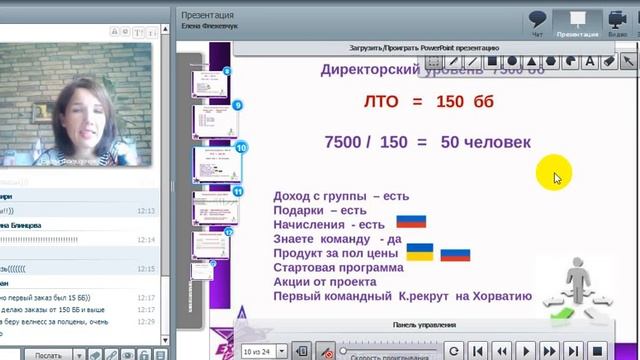640x360 pixels.
Task: Select the thin line tool
Action: point(473,62)
